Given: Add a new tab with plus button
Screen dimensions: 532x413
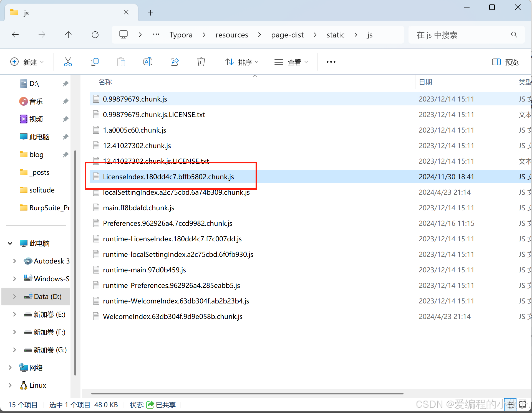Looking at the screenshot, I should pos(150,13).
